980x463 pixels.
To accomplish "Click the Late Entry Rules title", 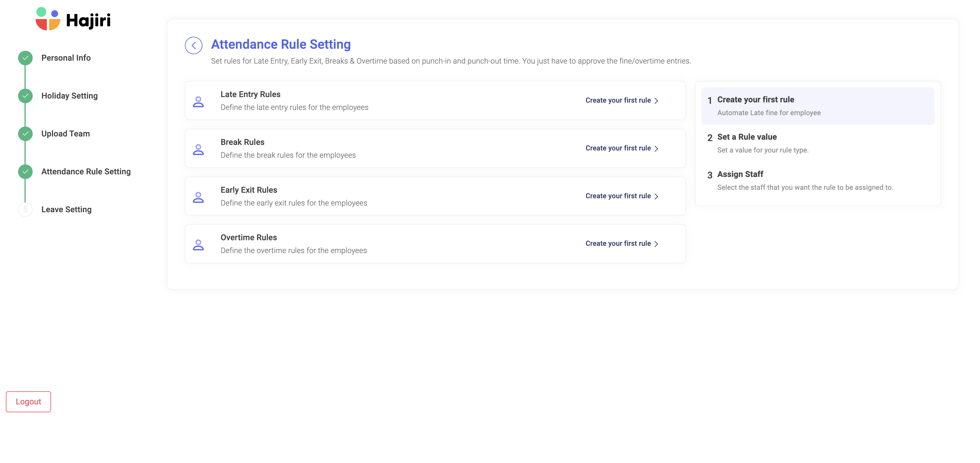I will click(x=250, y=94).
